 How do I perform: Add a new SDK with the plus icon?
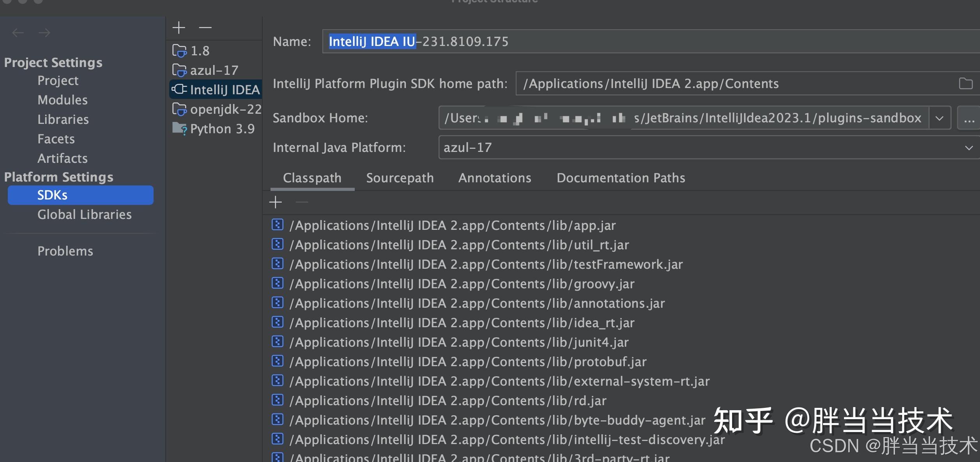click(x=179, y=27)
